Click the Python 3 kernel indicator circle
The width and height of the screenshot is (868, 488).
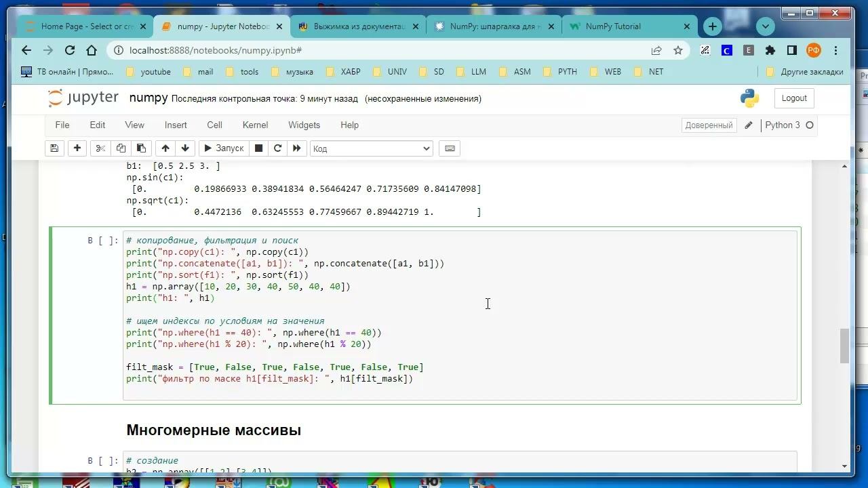[809, 125]
